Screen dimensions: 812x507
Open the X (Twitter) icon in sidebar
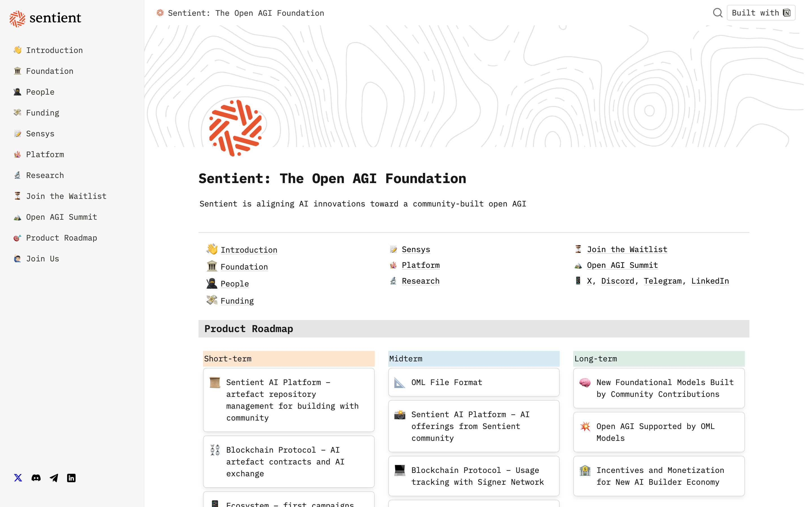coord(18,477)
